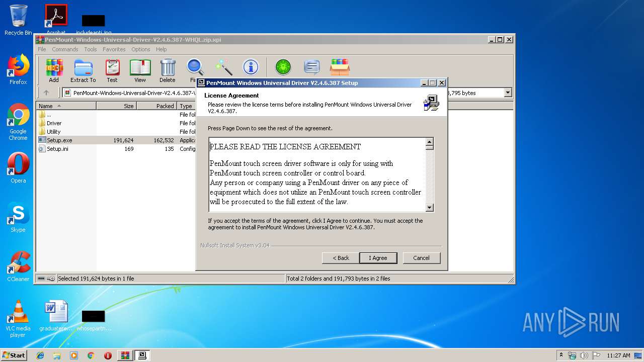Click the 11:27 AM system clock
Viewport: 644px width, 362px height.
pyautogui.click(x=618, y=355)
